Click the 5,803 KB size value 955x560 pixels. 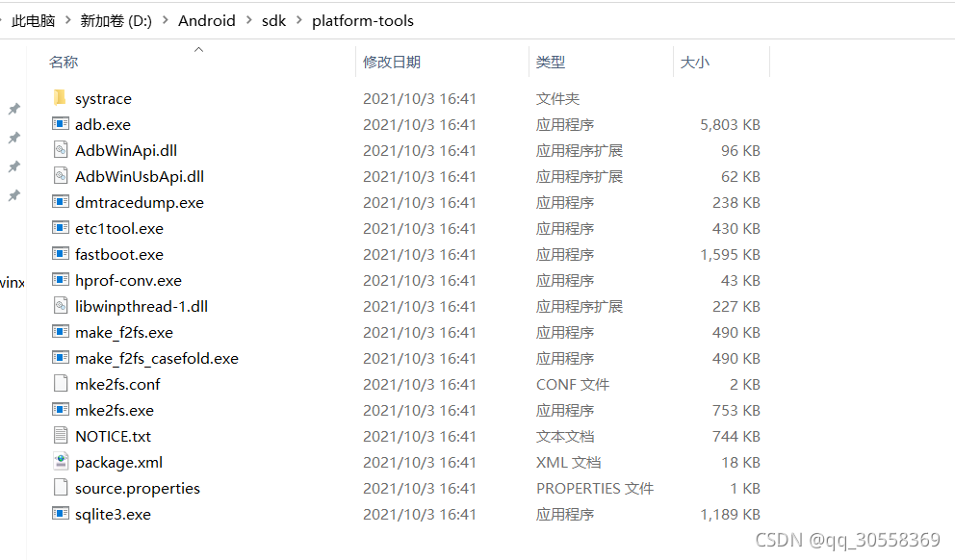click(731, 125)
